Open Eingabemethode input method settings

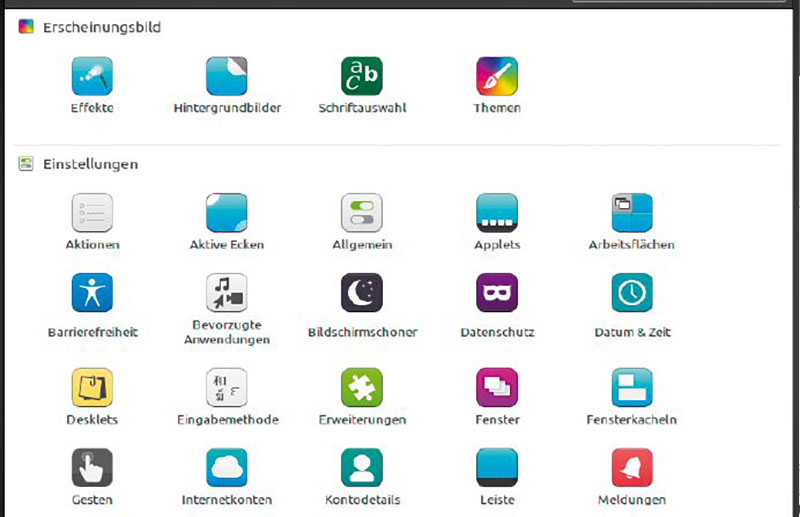click(x=227, y=387)
